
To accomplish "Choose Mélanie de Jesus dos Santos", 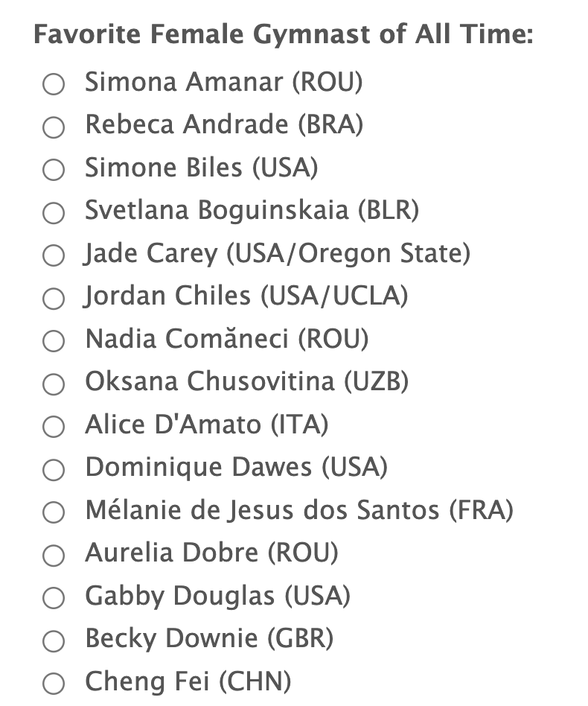I will click(54, 512).
